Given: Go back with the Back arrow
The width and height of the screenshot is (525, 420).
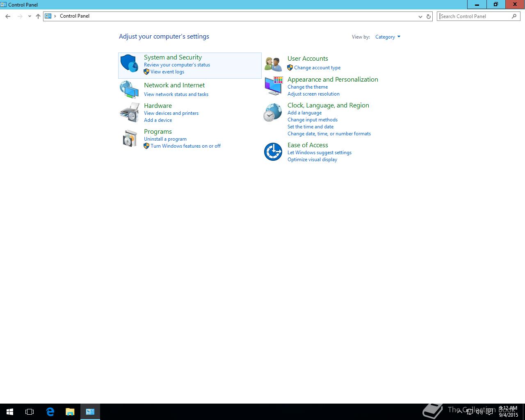Looking at the screenshot, I should click(x=8, y=16).
